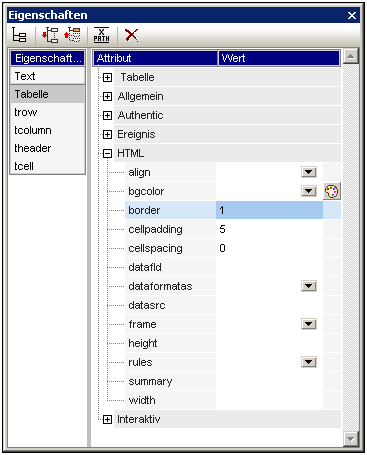
Task: Select the width attribute label
Action: click(142, 400)
